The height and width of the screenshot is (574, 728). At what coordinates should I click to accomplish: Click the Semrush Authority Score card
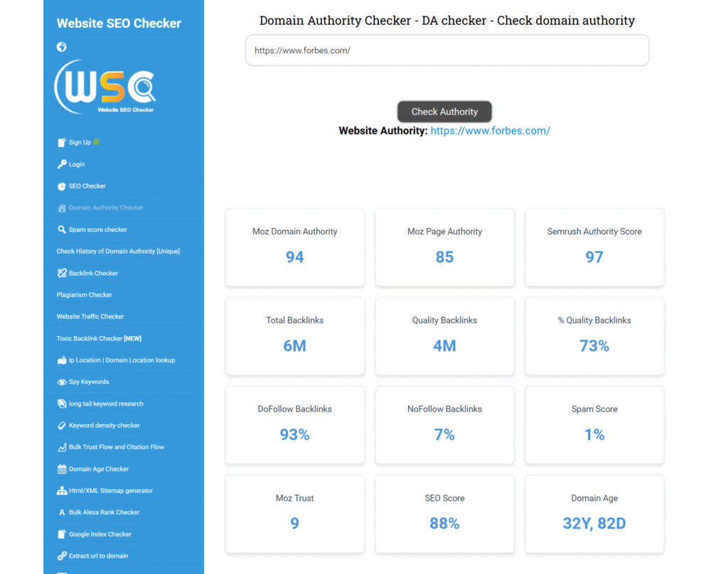click(594, 247)
